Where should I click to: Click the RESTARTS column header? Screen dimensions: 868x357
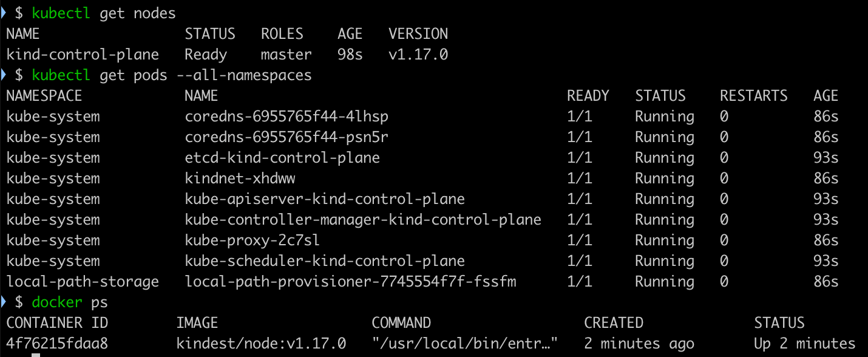[x=753, y=96]
